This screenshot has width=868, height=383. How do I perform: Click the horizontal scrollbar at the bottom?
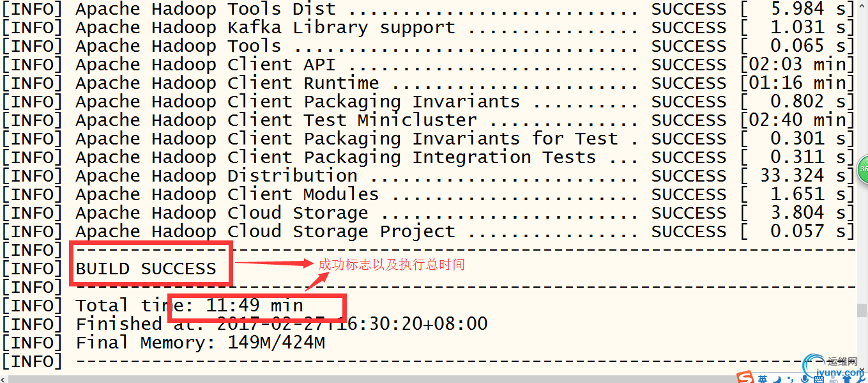(367, 379)
